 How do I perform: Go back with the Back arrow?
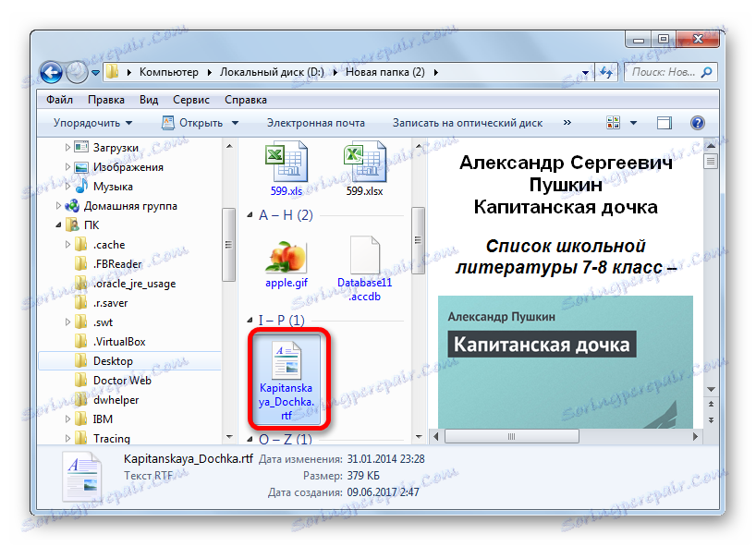coord(51,73)
